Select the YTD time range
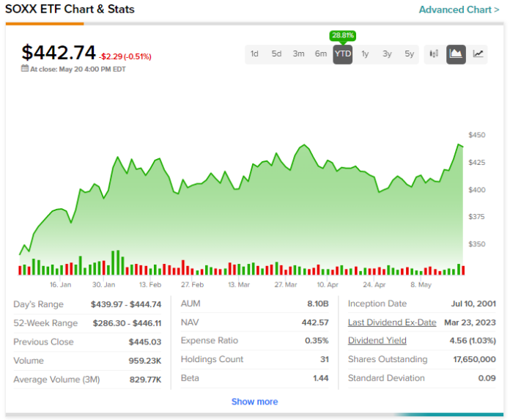510x420 pixels. tap(342, 54)
